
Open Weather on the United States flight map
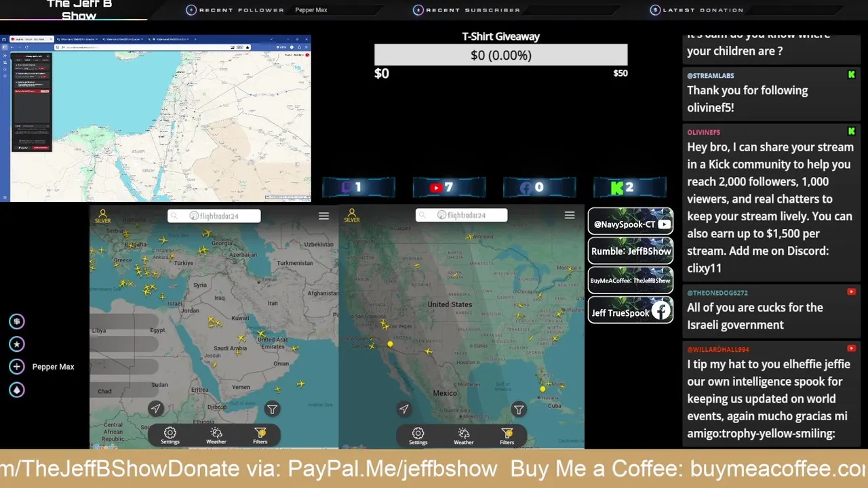click(x=464, y=435)
